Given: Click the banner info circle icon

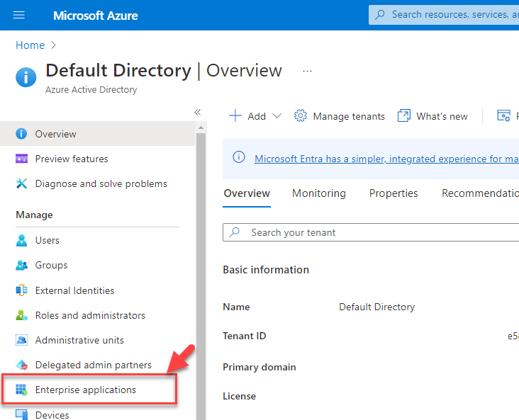Looking at the screenshot, I should pyautogui.click(x=239, y=157).
